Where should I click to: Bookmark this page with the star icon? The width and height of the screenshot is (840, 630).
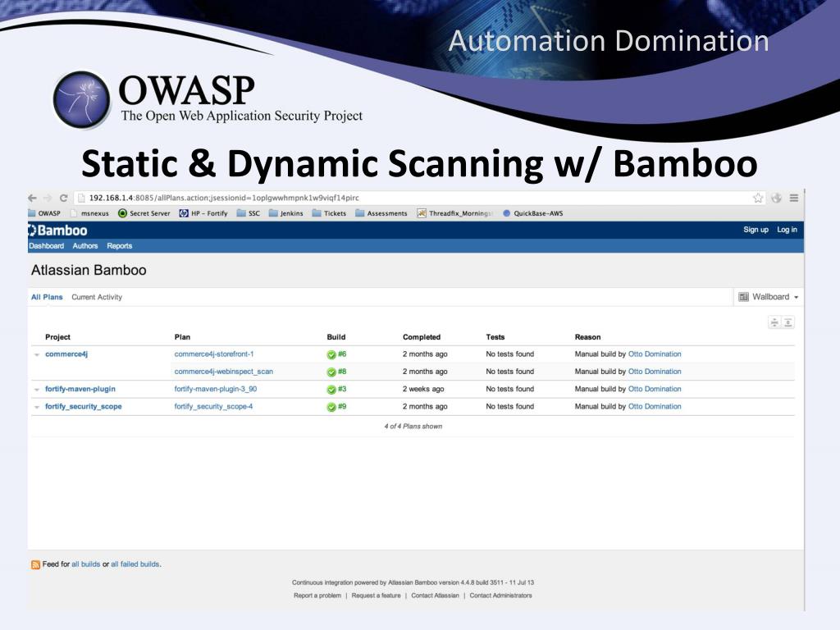758,199
